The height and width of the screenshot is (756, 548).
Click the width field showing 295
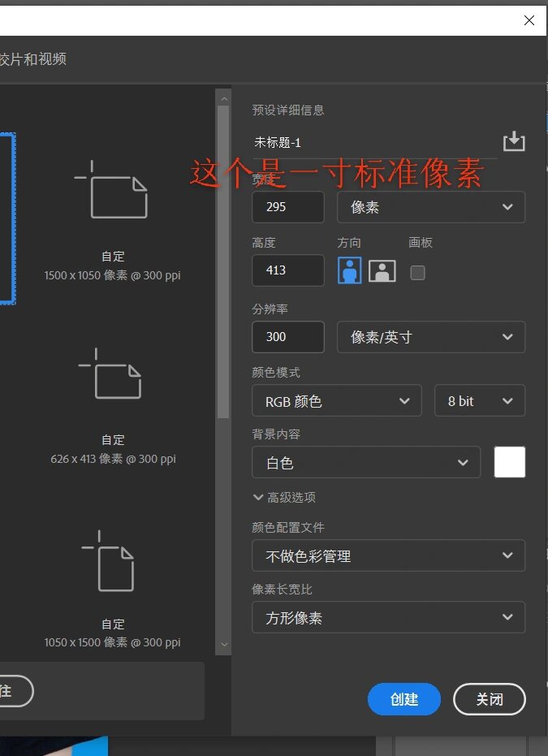click(x=287, y=207)
